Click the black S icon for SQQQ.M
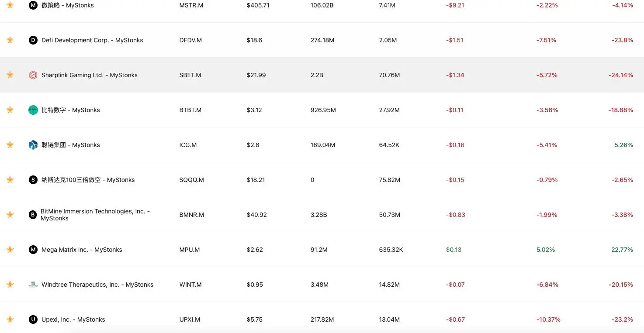 tap(33, 180)
